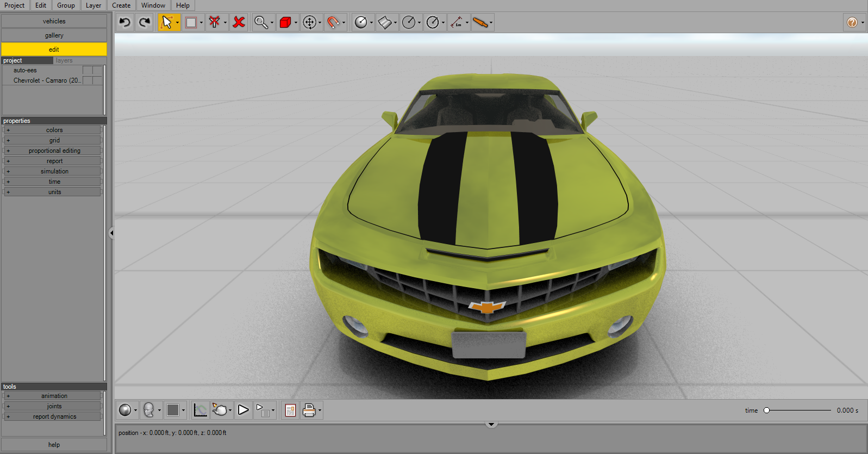868x454 pixels.
Task: Toggle first checkbox on Chevrolet Camaro row
Action: 88,80
